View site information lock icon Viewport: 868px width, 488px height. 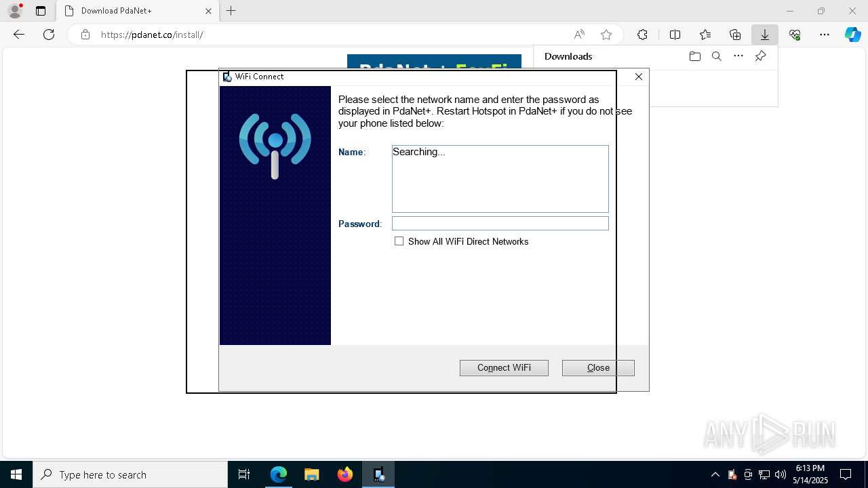click(x=85, y=35)
